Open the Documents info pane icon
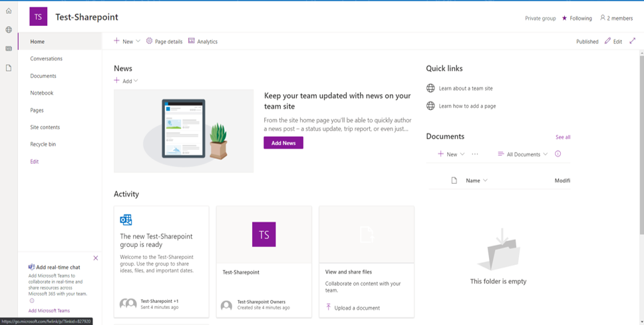The width and height of the screenshot is (644, 325). (x=558, y=154)
